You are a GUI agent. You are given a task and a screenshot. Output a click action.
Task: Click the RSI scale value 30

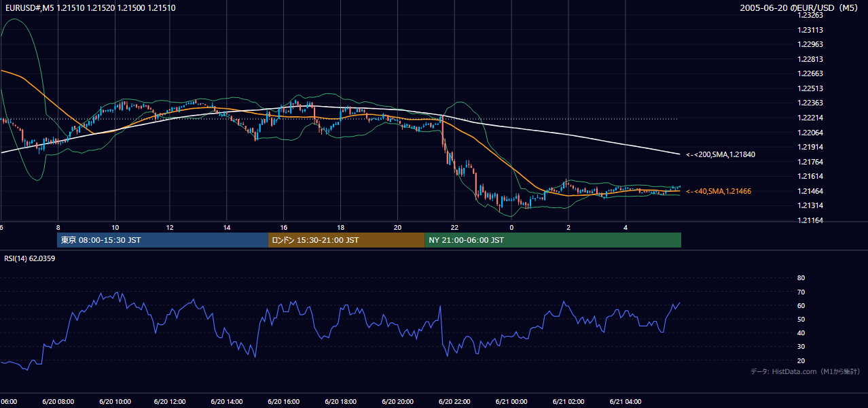coord(801,347)
